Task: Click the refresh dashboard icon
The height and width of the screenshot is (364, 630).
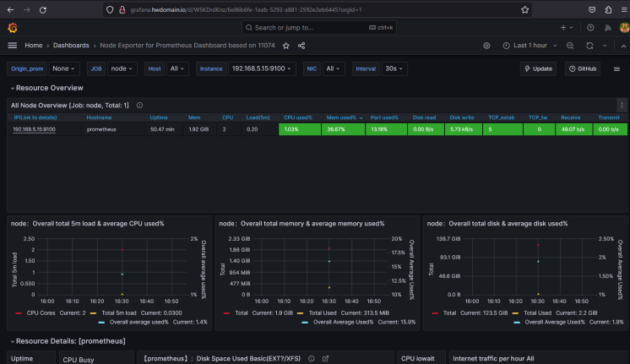Action: tap(589, 46)
